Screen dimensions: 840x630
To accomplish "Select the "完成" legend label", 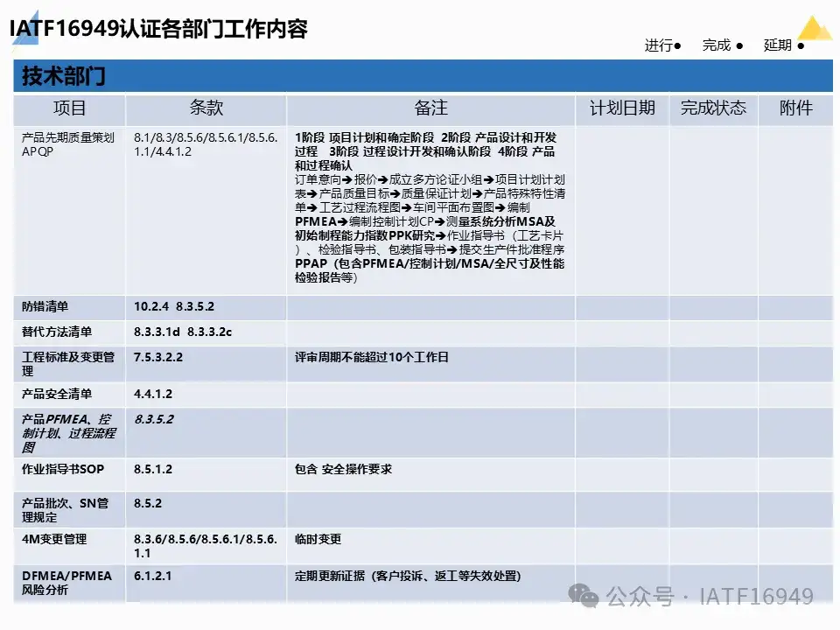I will [717, 45].
